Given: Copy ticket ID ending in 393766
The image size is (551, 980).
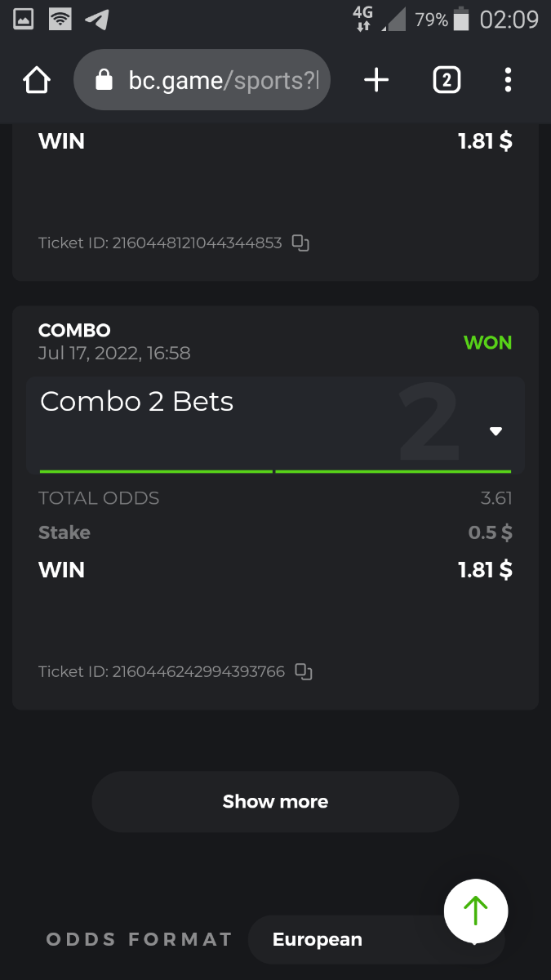Looking at the screenshot, I should coord(304,671).
